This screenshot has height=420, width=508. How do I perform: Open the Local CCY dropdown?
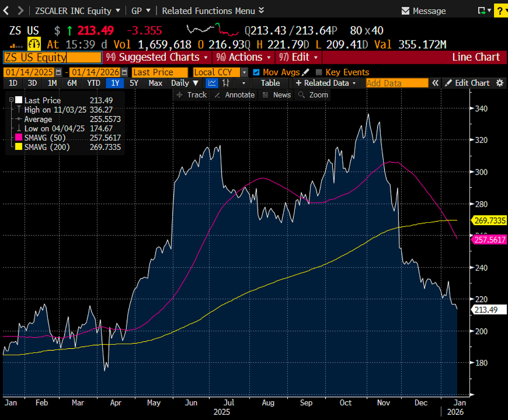pos(244,72)
